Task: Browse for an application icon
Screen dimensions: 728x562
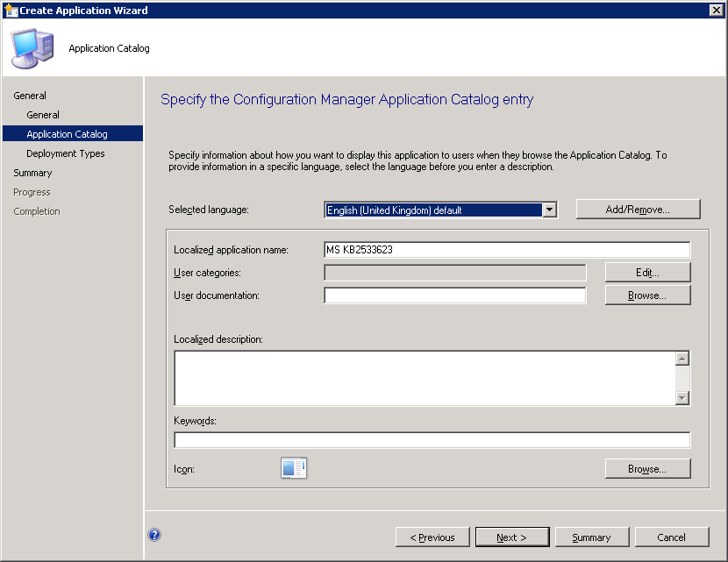Action: click(x=647, y=469)
